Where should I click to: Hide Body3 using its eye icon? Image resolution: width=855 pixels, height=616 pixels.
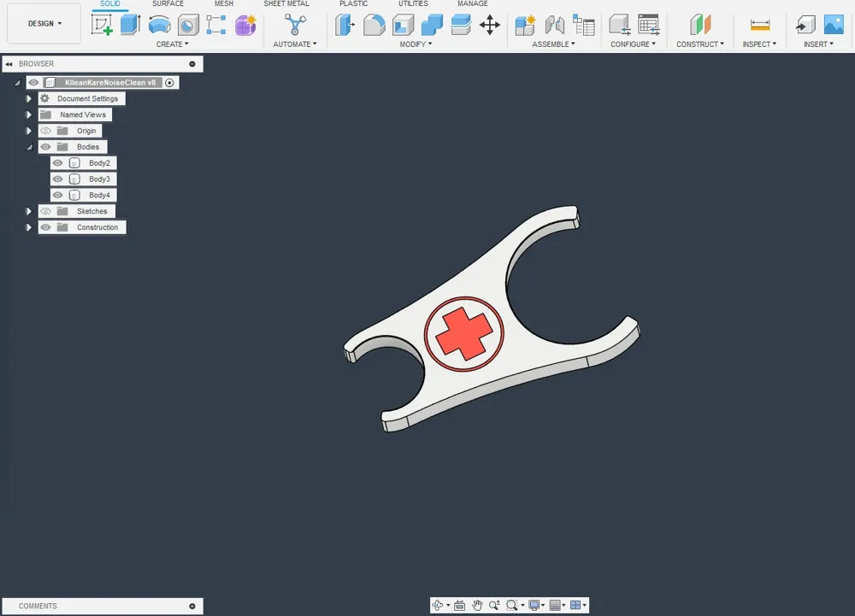58,179
